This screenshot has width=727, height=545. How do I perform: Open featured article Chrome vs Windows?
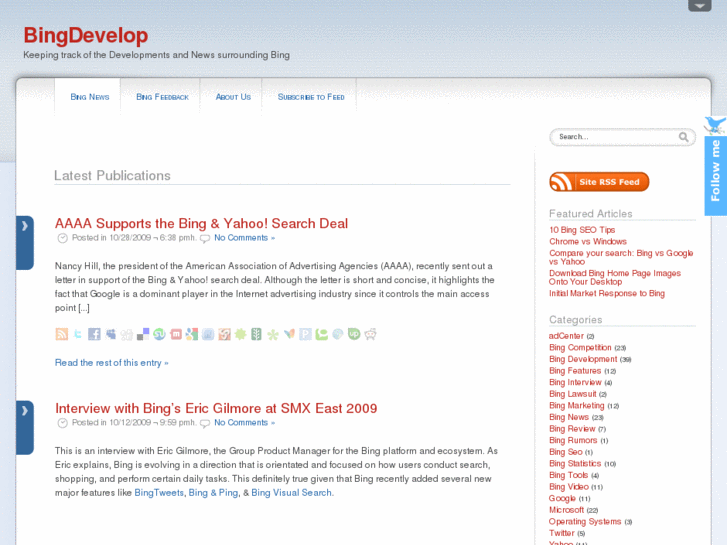click(x=587, y=242)
